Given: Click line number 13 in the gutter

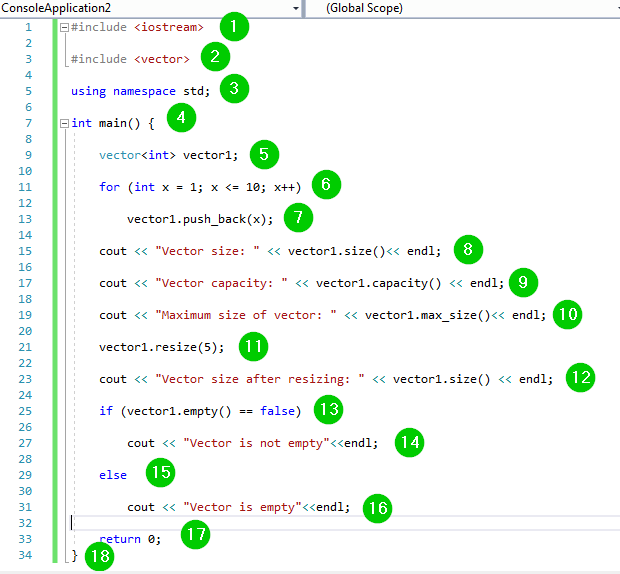Looking at the screenshot, I should [x=25, y=219].
